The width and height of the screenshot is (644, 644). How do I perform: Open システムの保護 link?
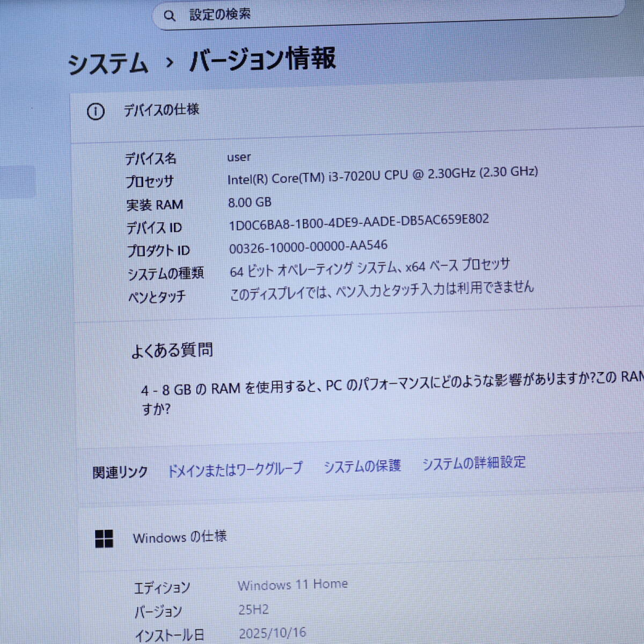pyautogui.click(x=362, y=466)
